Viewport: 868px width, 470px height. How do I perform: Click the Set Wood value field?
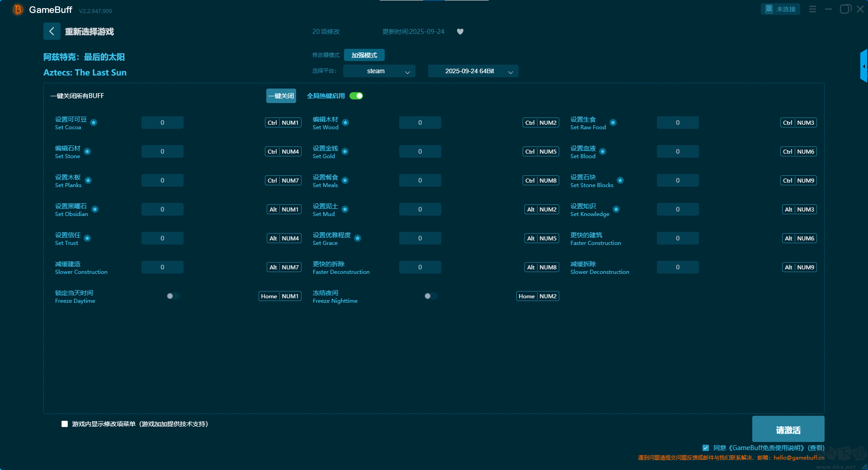[x=420, y=122]
